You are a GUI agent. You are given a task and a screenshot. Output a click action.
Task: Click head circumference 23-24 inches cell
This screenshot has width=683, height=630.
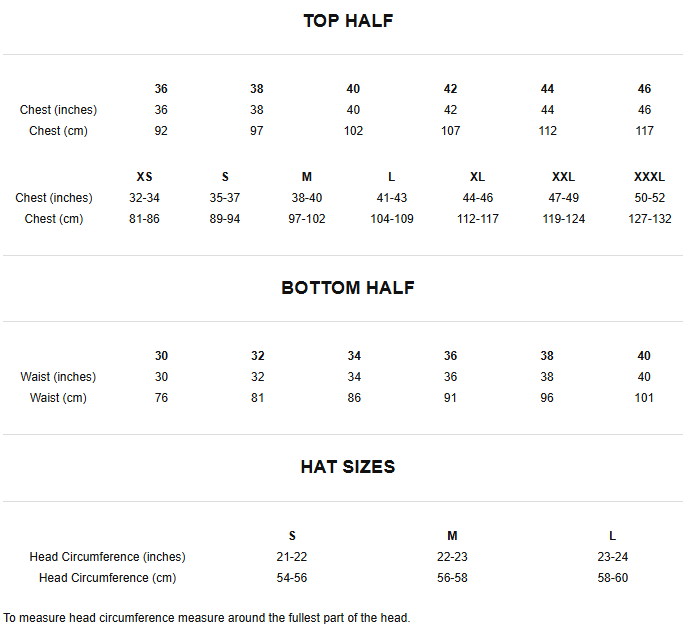pyautogui.click(x=612, y=557)
